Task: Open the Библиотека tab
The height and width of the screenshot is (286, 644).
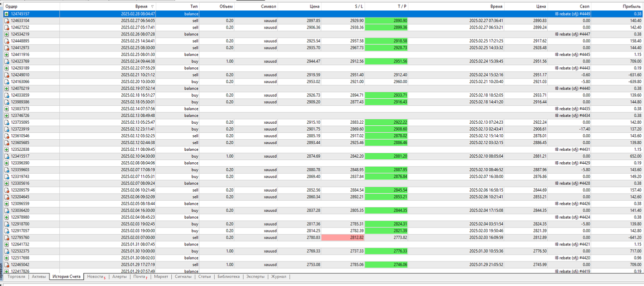Action: click(x=229, y=277)
